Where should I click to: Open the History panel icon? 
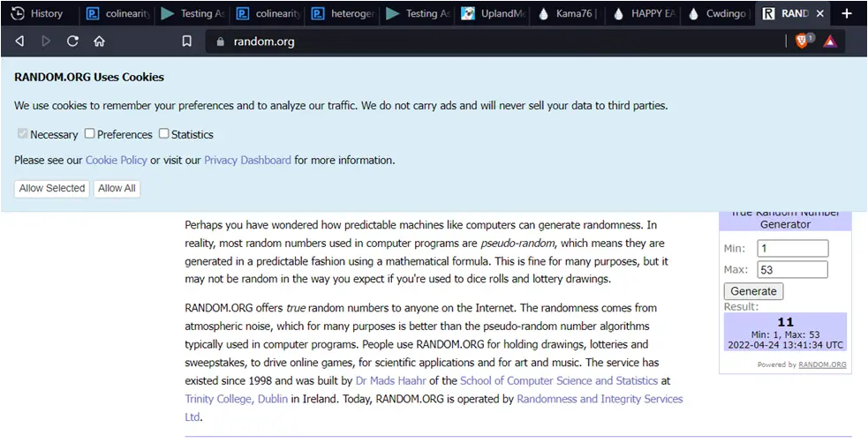click(18, 13)
